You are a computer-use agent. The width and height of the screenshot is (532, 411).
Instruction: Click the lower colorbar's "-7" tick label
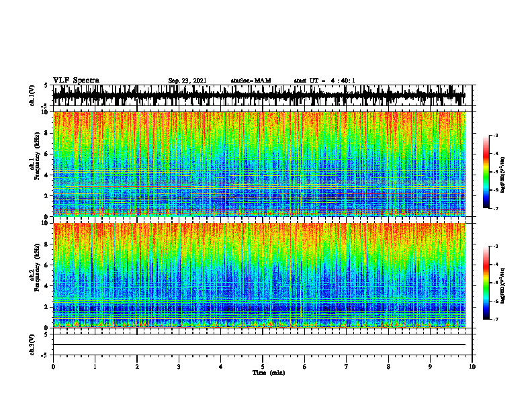496,319
